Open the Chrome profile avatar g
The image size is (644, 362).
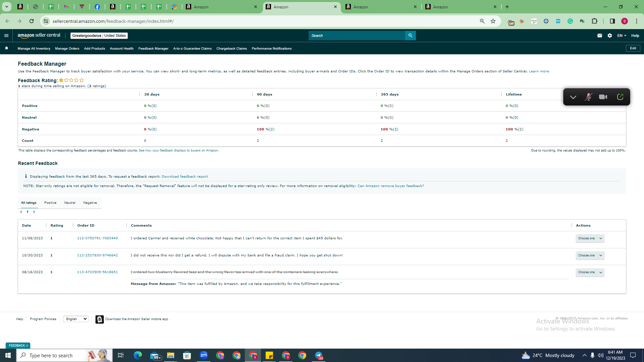coord(625,21)
